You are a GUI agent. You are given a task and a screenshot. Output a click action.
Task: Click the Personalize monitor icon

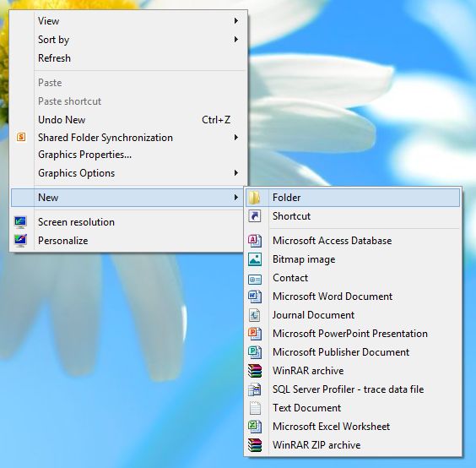pyautogui.click(x=20, y=241)
